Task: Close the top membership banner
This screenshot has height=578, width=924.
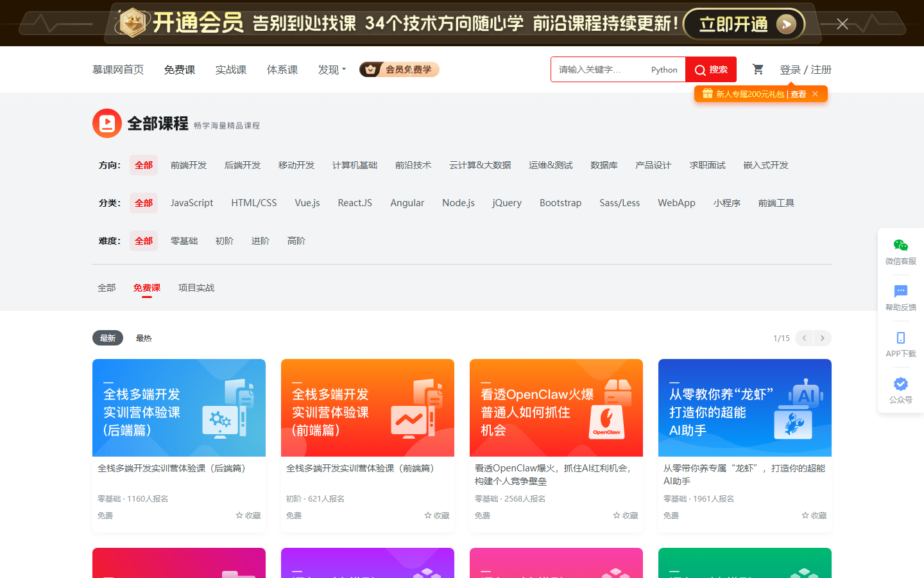Action: [843, 24]
